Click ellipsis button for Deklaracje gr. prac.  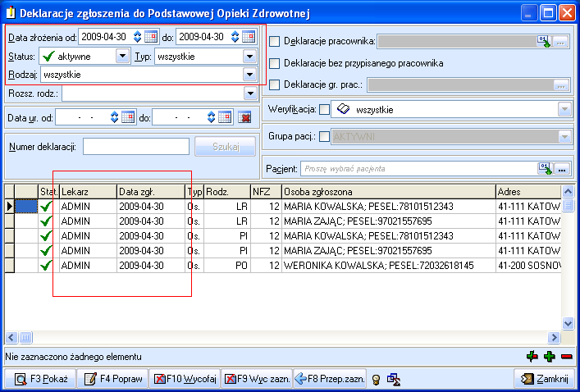point(561,85)
